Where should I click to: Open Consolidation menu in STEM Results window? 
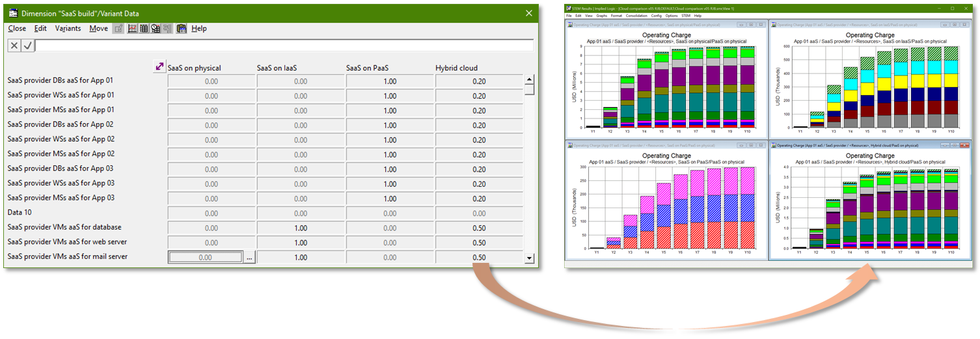(x=636, y=16)
